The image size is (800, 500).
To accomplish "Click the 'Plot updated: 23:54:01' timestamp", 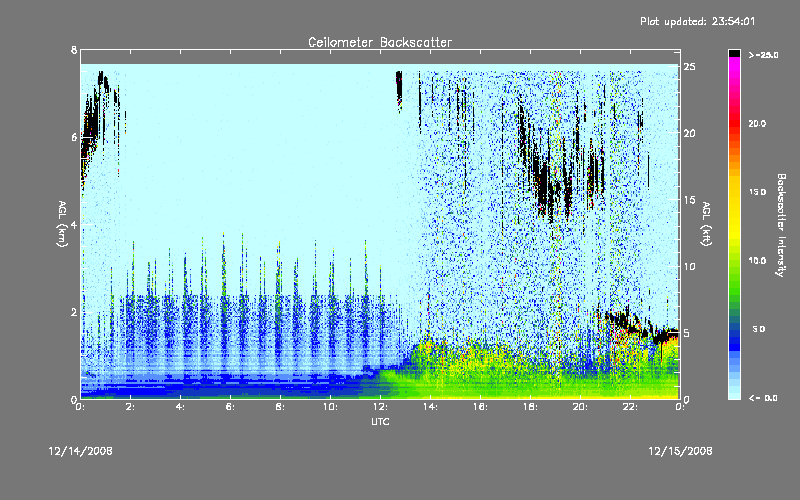I will [697, 21].
